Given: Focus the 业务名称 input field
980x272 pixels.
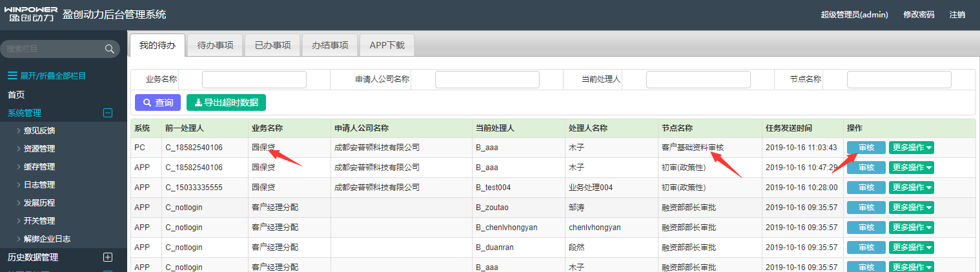Looking at the screenshot, I should [x=254, y=79].
